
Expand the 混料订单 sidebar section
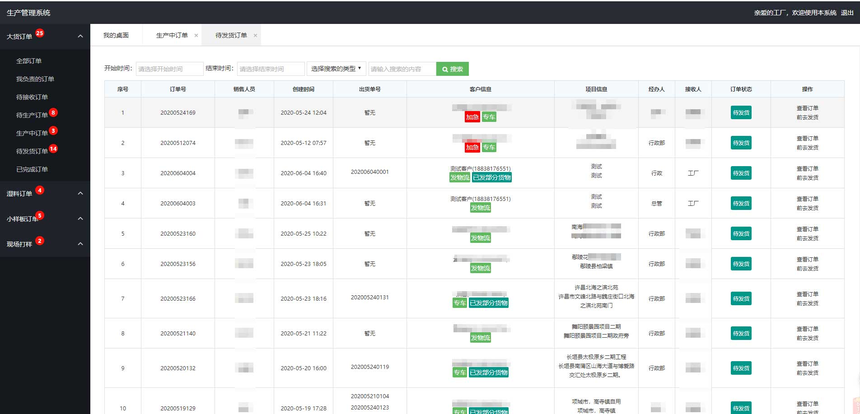tap(80, 192)
